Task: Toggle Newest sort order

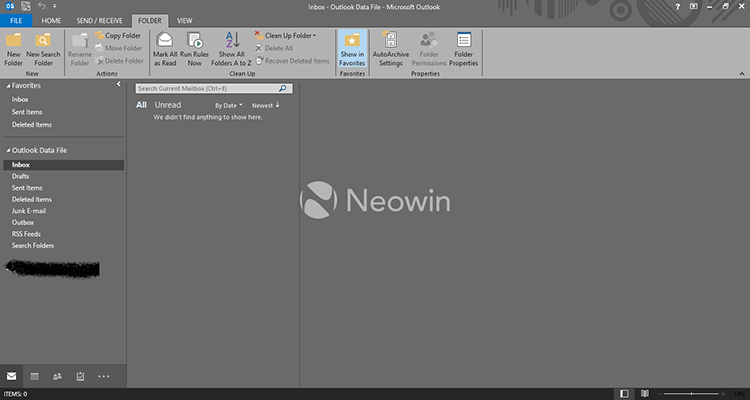Action: [x=265, y=105]
